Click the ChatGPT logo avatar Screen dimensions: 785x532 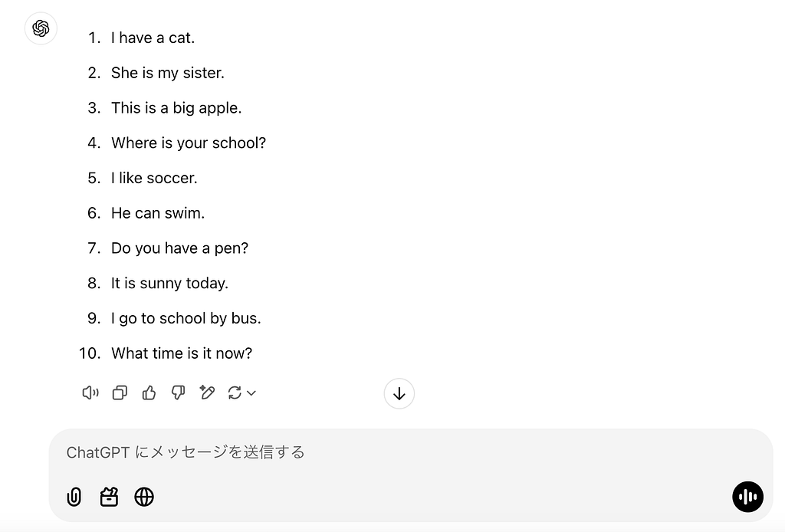point(41,28)
